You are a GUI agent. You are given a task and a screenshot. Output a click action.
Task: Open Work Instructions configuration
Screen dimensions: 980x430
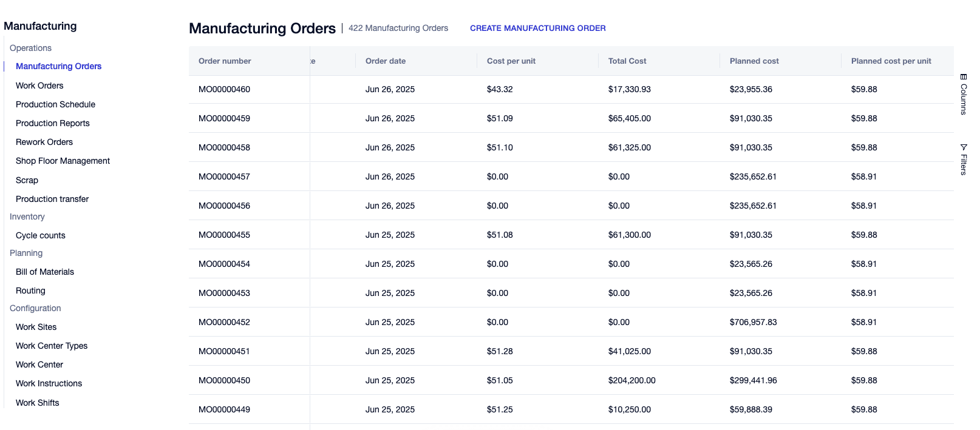[x=49, y=383]
